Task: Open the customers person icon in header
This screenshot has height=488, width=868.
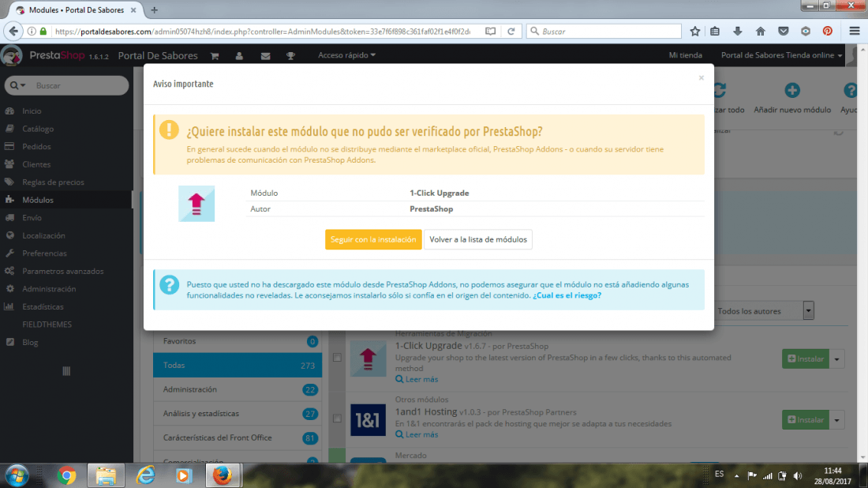Action: click(239, 56)
